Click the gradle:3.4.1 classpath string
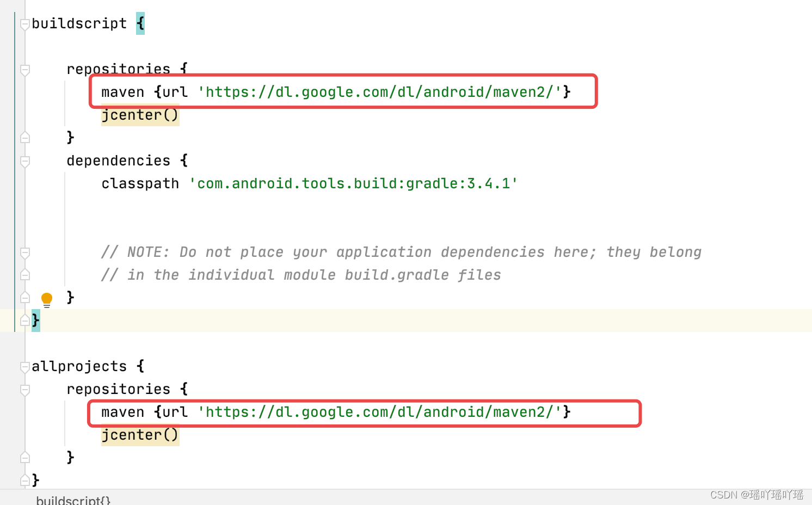The height and width of the screenshot is (505, 812). [x=353, y=183]
